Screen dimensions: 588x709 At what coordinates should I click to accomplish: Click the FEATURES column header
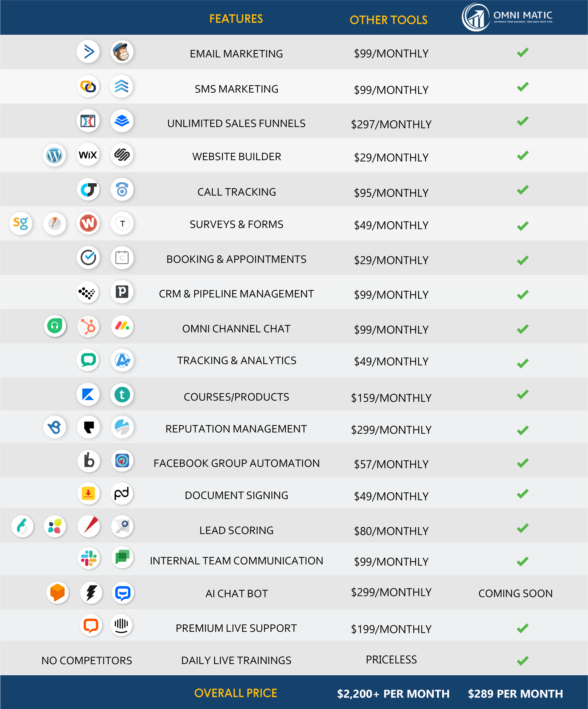pyautogui.click(x=236, y=19)
